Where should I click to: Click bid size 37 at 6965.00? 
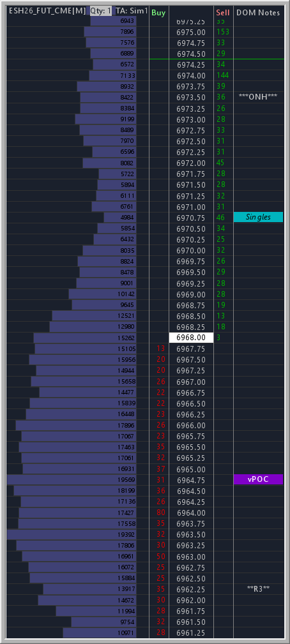tap(160, 468)
